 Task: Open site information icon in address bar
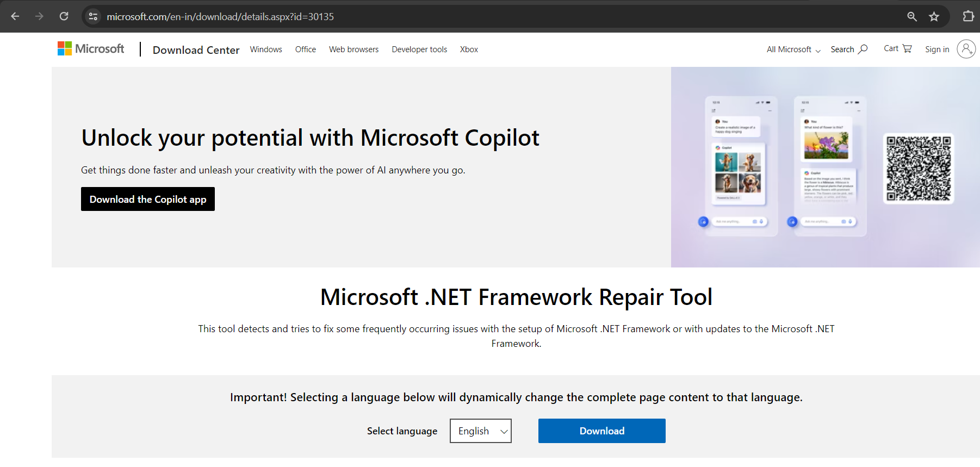(94, 16)
